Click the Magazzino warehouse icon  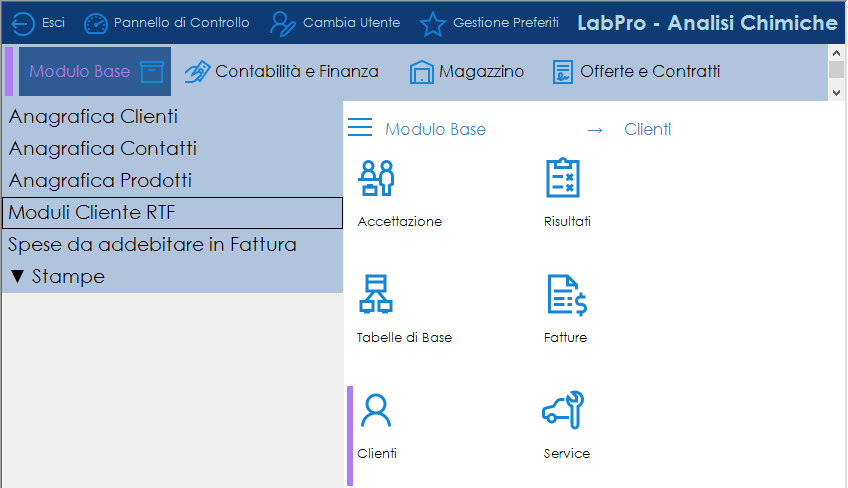[421, 72]
